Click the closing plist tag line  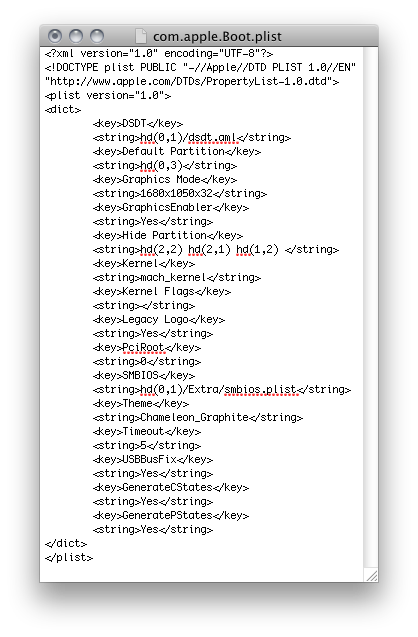pos(69,558)
